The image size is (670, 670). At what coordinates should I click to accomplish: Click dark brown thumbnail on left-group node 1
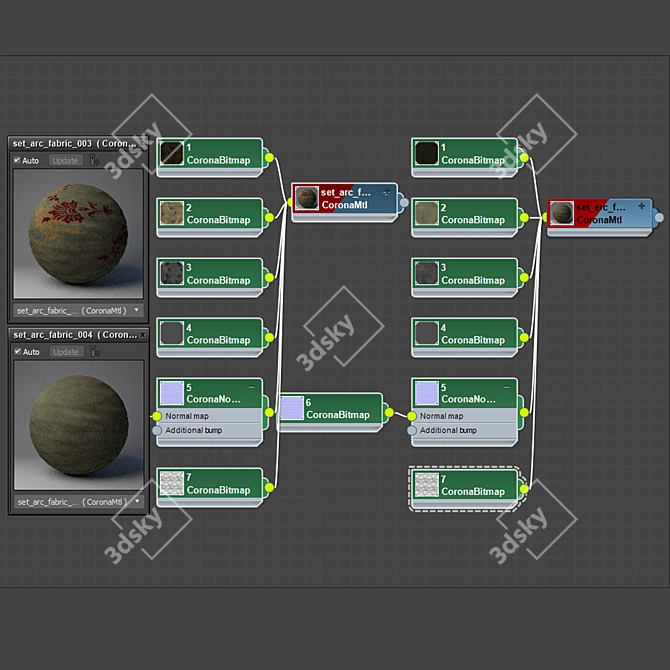172,153
